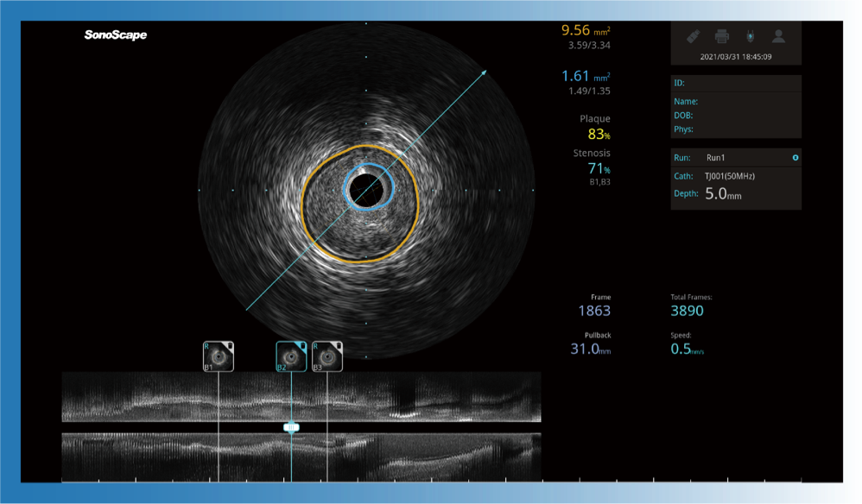Click the DOB field
The image size is (862, 504).
pos(736,116)
